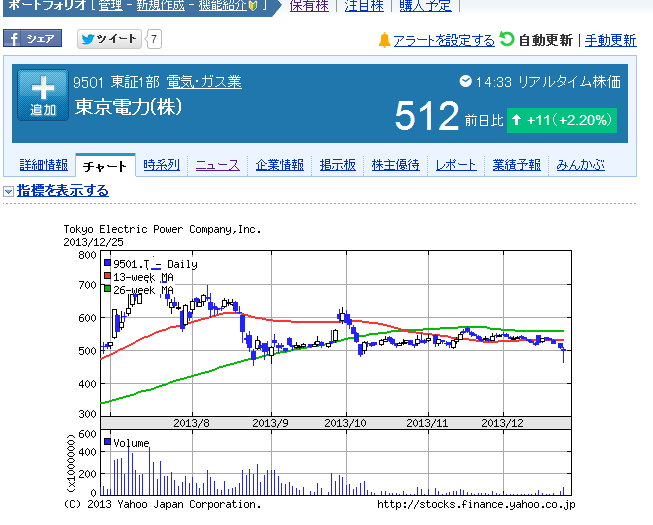This screenshot has height=525, width=653.
Task: Click the Facebook share button
Action: coord(32,39)
